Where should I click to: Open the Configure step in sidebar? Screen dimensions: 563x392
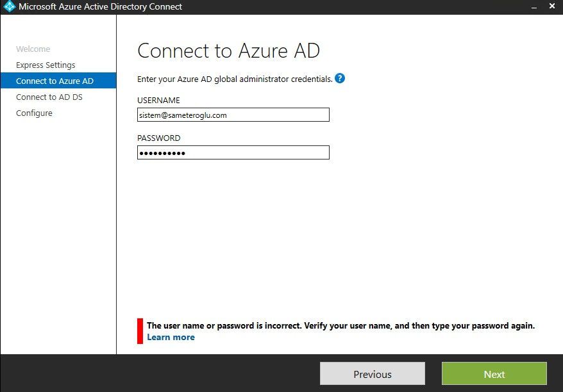coord(34,113)
